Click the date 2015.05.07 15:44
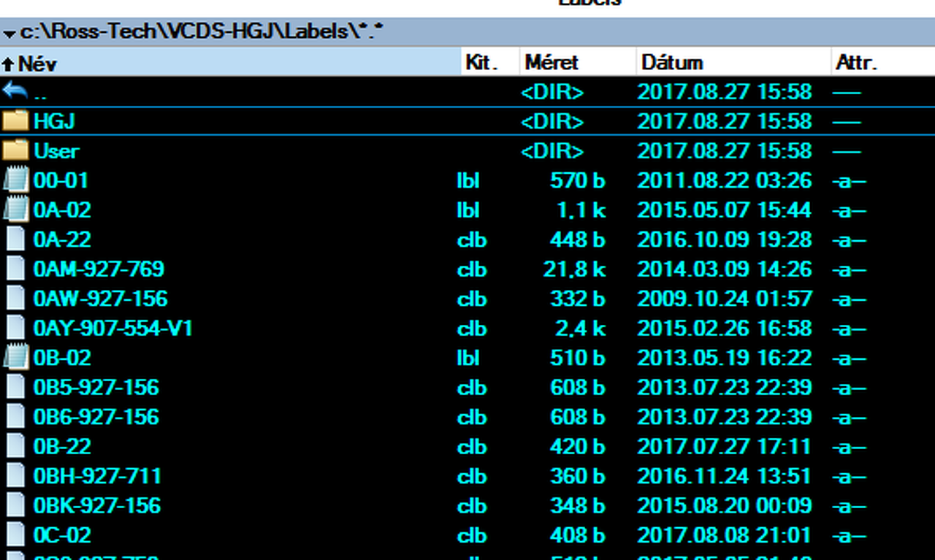The width and height of the screenshot is (935, 560). coord(725,210)
